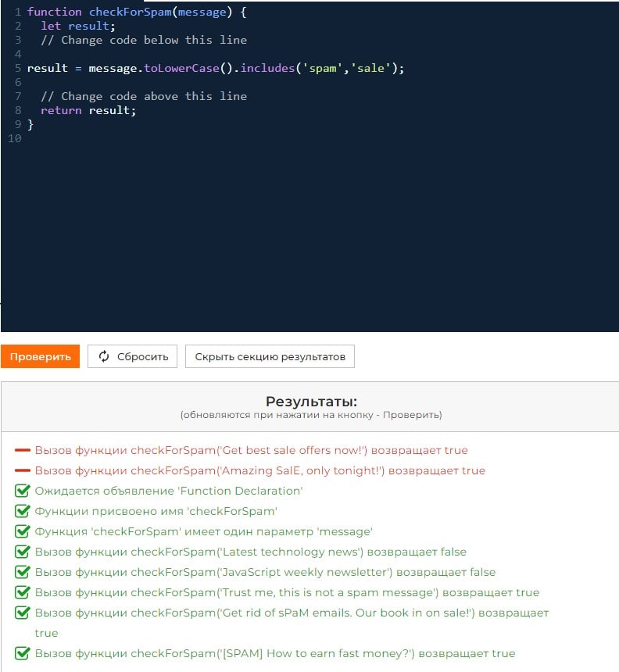Click green check for 'Get rid of sPaM emails' test

coord(23,613)
